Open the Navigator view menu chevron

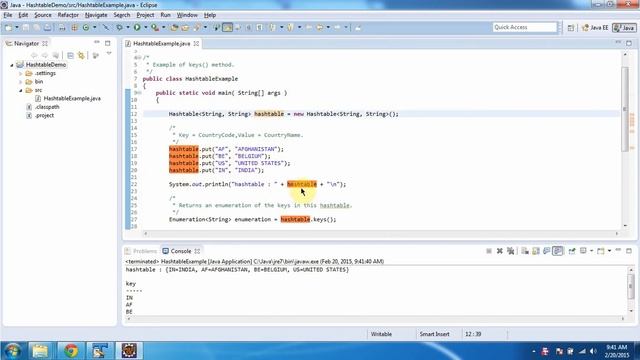[109, 53]
